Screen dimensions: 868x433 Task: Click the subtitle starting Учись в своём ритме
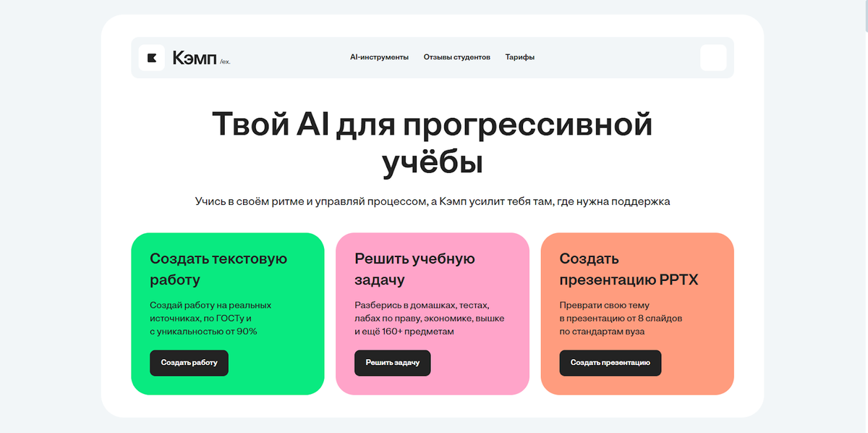point(433,201)
